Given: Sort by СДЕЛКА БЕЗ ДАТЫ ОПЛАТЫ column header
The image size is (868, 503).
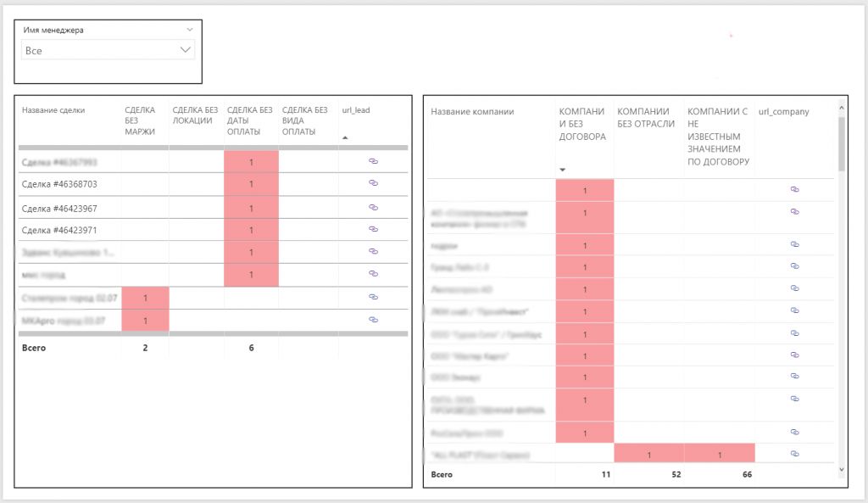Looking at the screenshot, I should 250,120.
